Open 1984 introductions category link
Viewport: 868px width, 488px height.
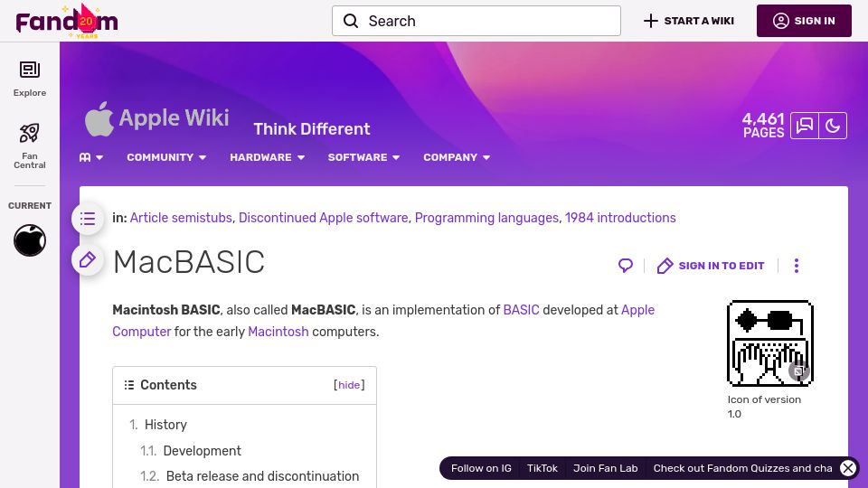(620, 218)
